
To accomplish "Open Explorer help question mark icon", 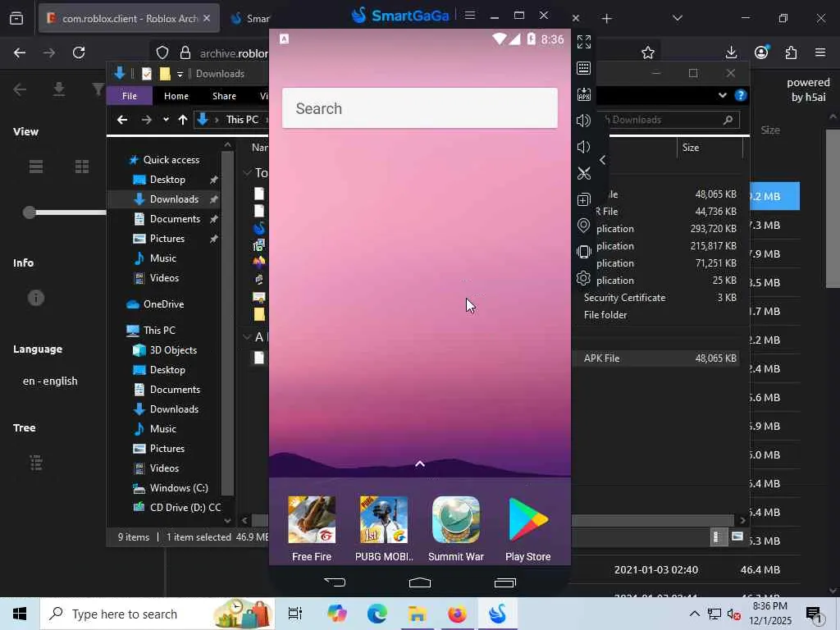I will click(741, 95).
